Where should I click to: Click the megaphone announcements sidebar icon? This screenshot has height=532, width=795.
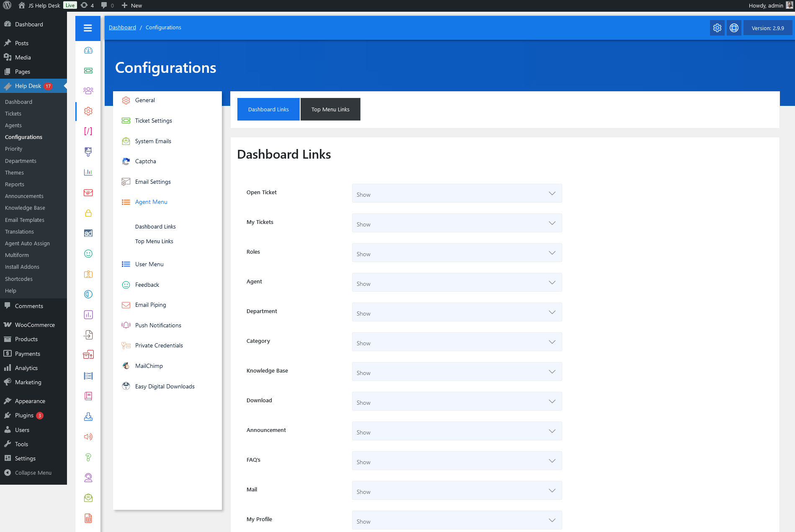coord(88,437)
